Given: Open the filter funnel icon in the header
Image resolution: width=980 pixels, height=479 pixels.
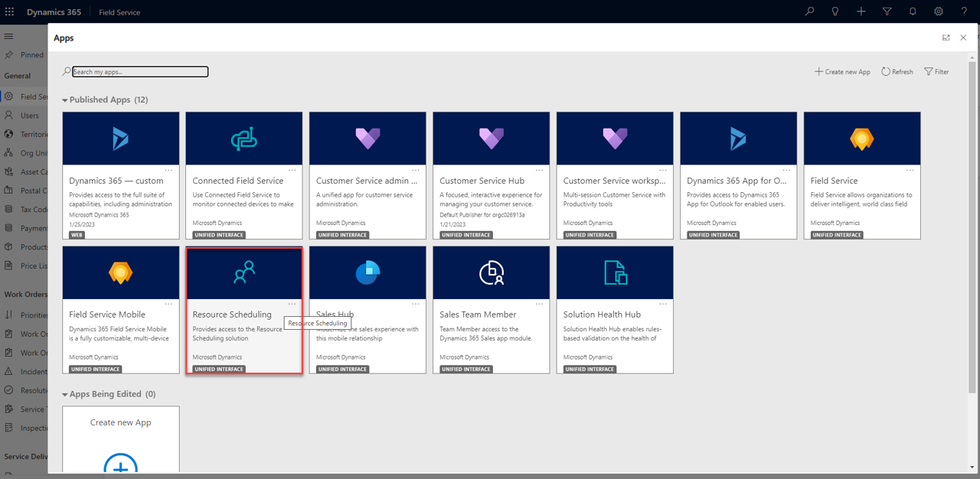Looking at the screenshot, I should 887,11.
